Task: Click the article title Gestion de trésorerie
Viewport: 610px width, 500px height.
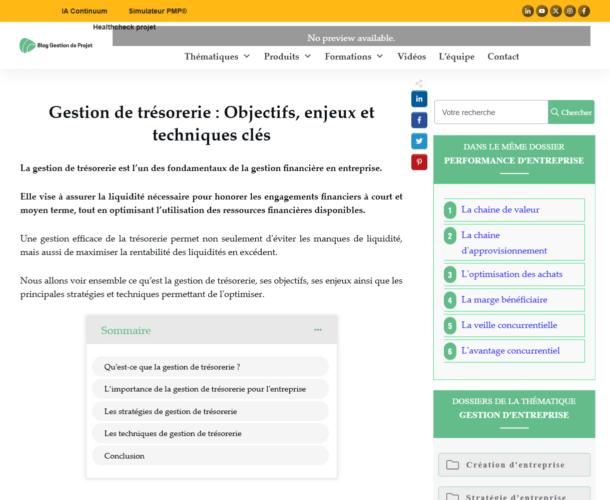Action: coord(211,123)
